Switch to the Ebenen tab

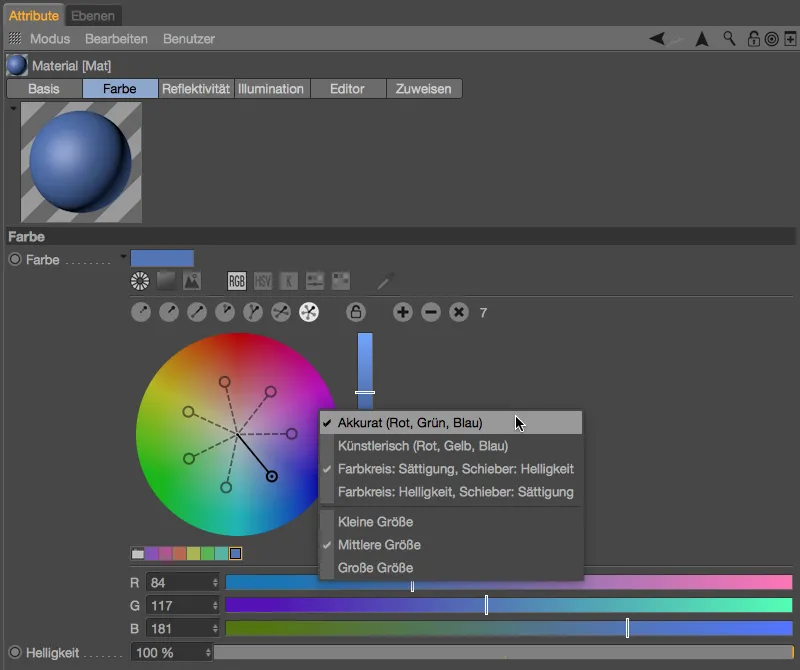tap(93, 15)
